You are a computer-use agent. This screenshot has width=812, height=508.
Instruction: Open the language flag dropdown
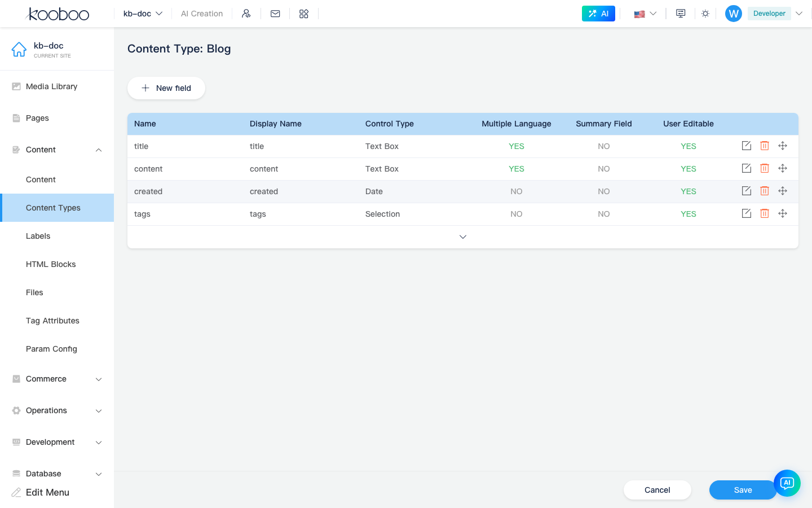tap(645, 14)
